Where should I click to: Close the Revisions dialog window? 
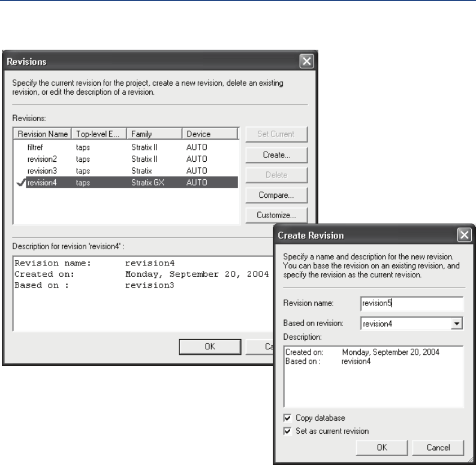click(306, 61)
